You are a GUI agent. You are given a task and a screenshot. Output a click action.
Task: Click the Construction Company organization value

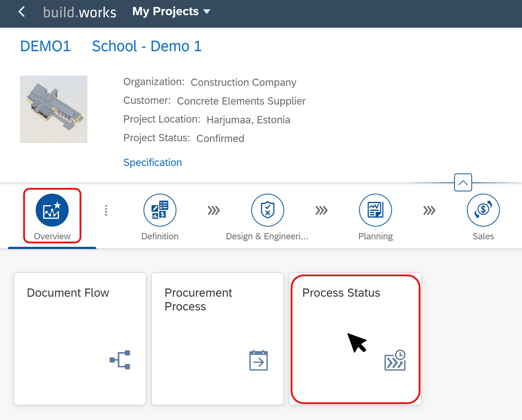[244, 82]
